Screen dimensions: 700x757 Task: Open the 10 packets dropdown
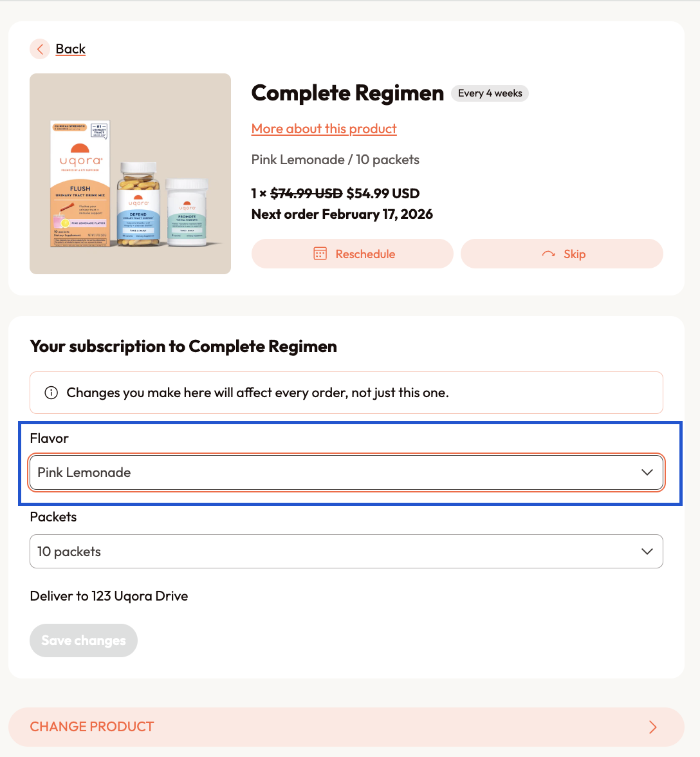346,551
